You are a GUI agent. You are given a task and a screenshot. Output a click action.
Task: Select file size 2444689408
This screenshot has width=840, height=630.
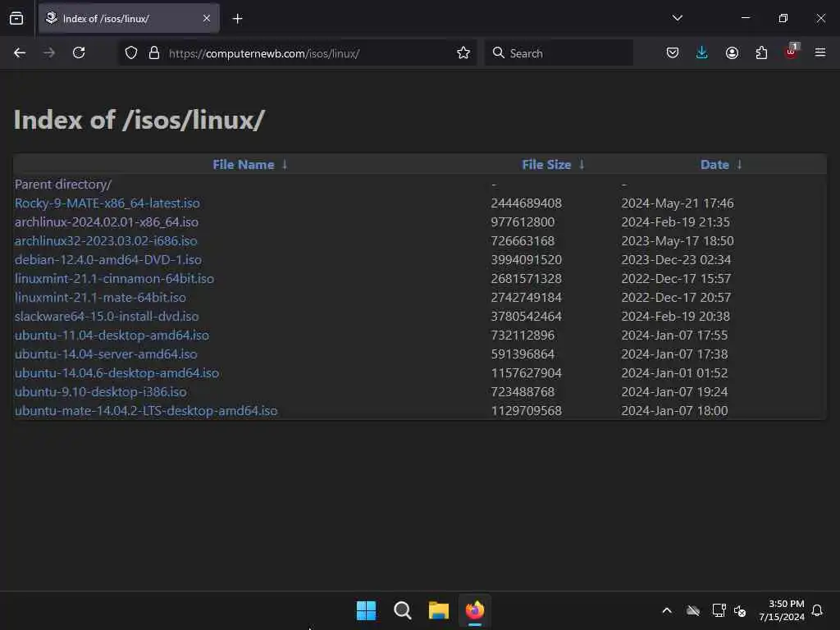(526, 203)
